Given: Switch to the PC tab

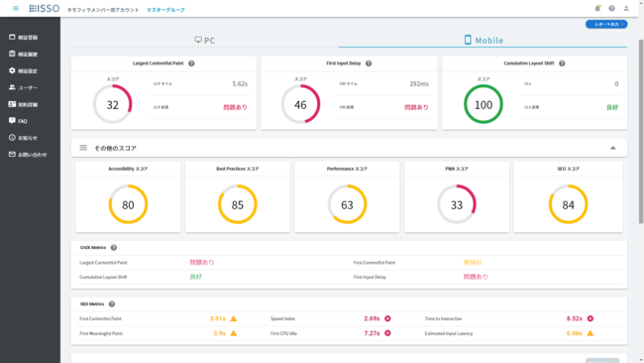Looking at the screenshot, I should click(x=204, y=40).
